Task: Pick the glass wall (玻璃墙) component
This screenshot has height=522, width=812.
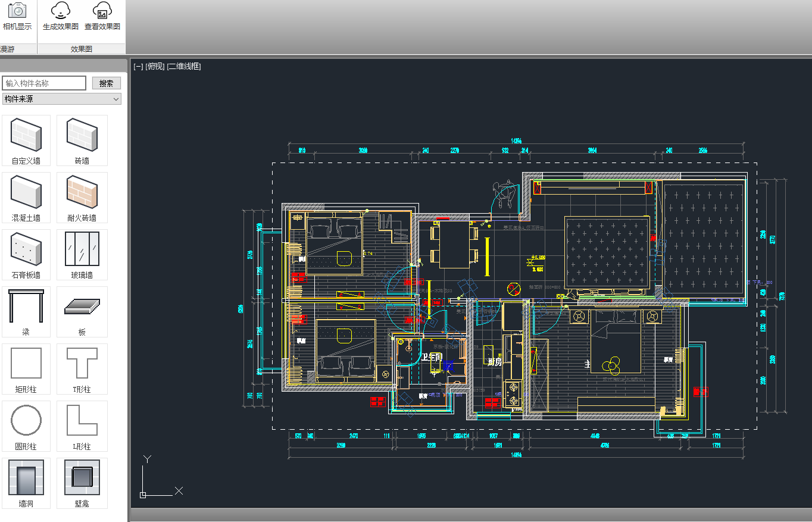Action: pyautogui.click(x=82, y=255)
